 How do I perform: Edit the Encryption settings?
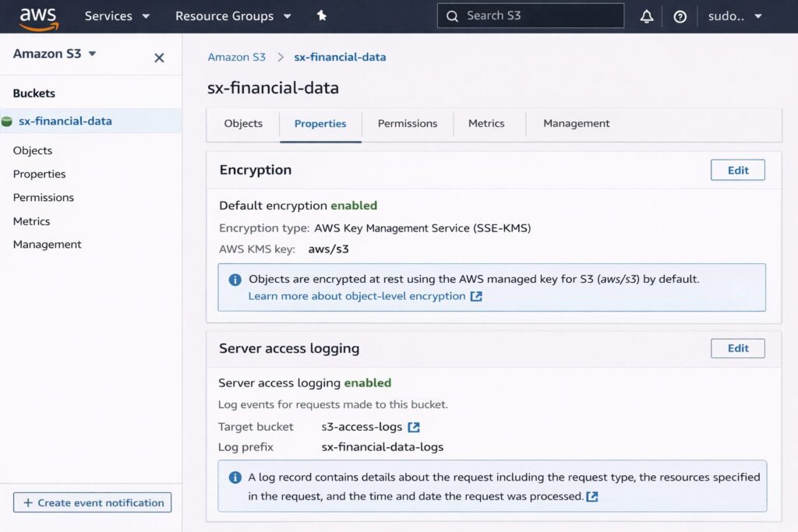737,170
